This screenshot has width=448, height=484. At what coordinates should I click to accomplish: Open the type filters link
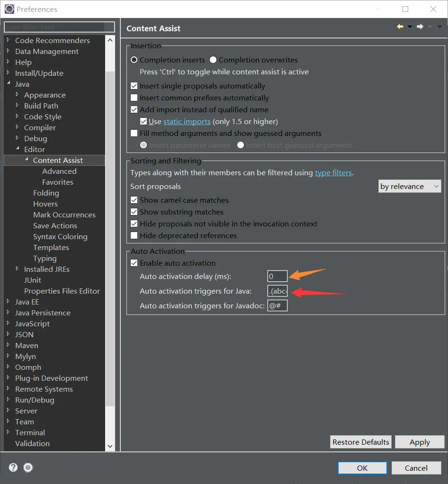333,172
